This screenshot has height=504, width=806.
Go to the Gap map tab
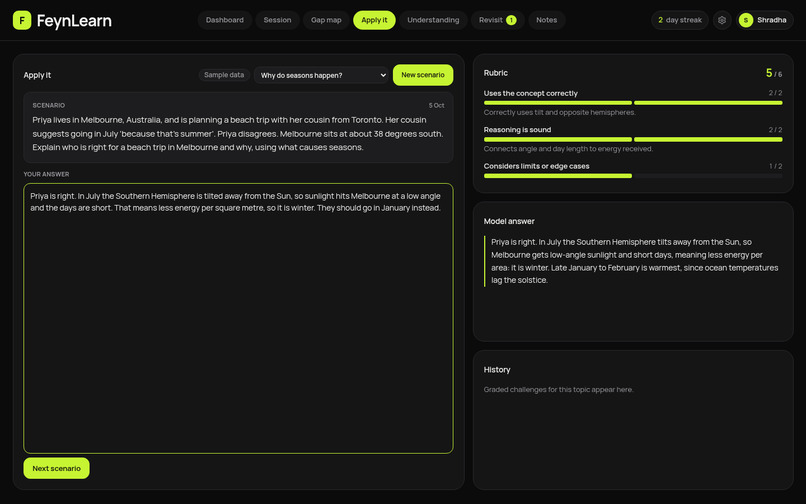point(326,20)
